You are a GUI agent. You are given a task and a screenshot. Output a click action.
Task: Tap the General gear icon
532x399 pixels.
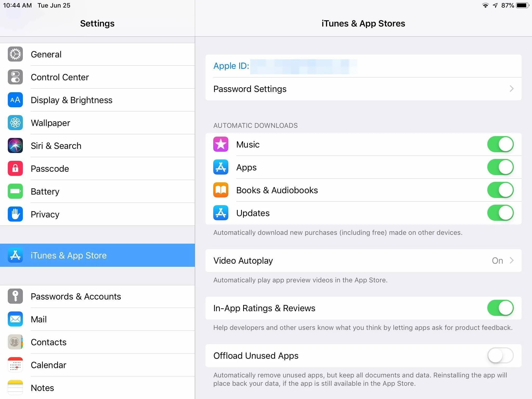pyautogui.click(x=15, y=54)
